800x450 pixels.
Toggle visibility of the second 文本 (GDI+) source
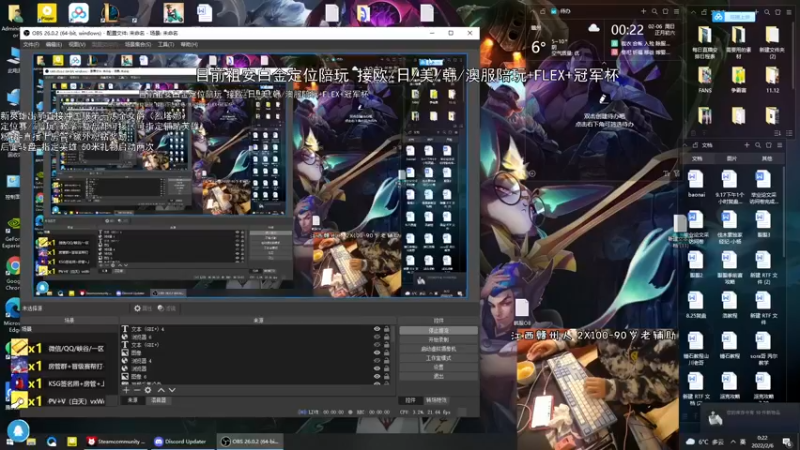pos(377,345)
